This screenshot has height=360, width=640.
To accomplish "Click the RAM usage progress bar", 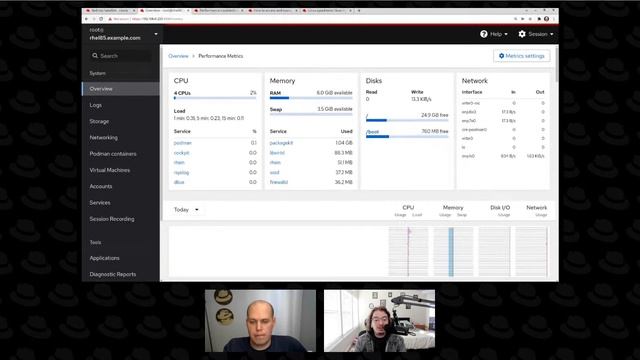I will [x=311, y=98].
